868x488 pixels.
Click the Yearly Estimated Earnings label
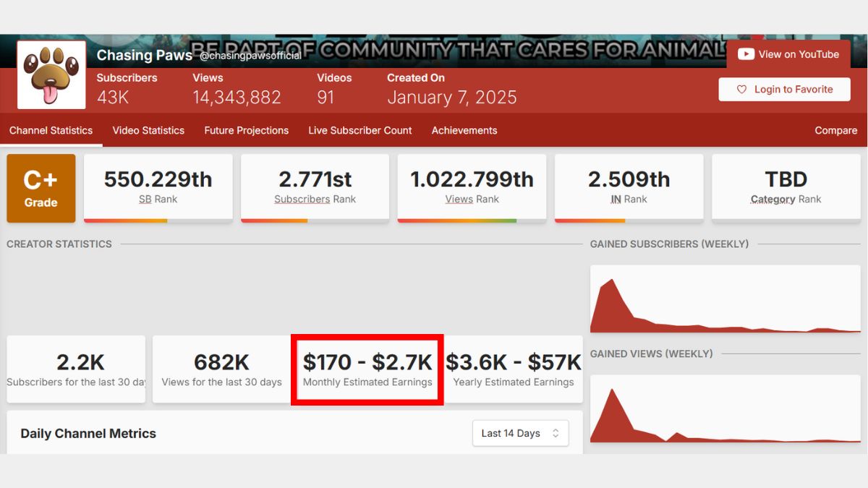514,382
